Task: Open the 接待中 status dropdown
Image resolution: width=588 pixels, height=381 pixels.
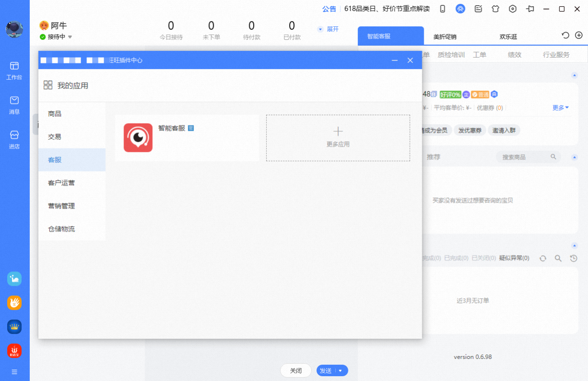Action: 70,37
